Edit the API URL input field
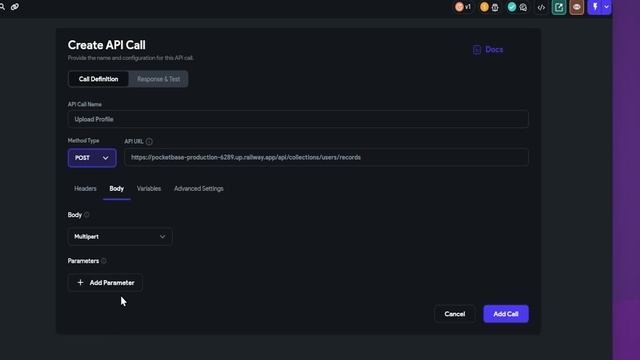 click(x=327, y=157)
